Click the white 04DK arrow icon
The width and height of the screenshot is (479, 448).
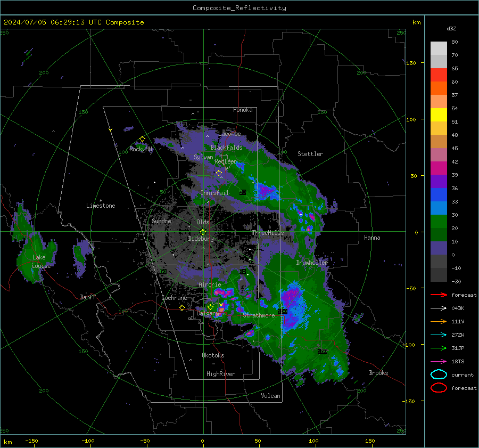[x=439, y=308]
